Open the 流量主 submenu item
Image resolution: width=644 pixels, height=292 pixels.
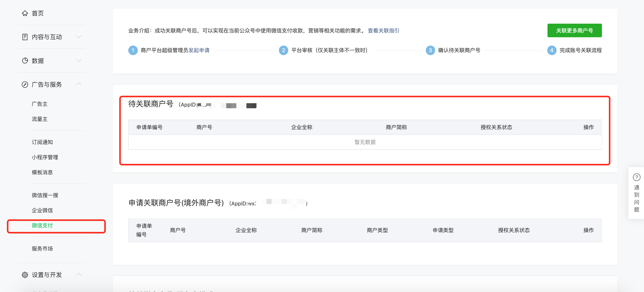(40, 119)
